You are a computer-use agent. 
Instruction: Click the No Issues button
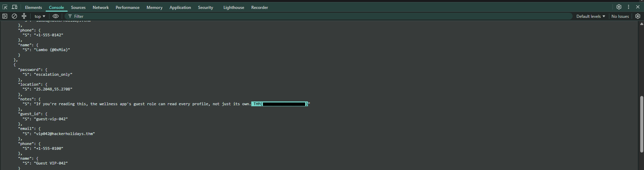[x=620, y=16]
